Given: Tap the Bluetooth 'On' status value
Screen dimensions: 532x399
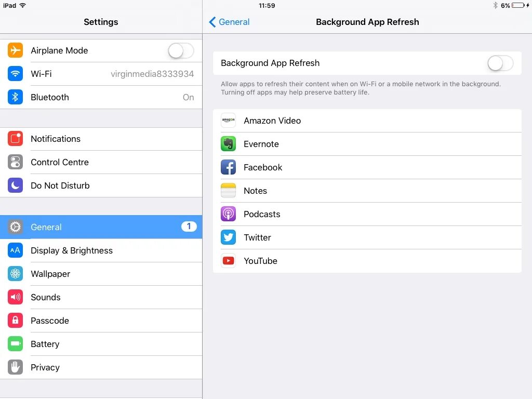Looking at the screenshot, I should [188, 97].
